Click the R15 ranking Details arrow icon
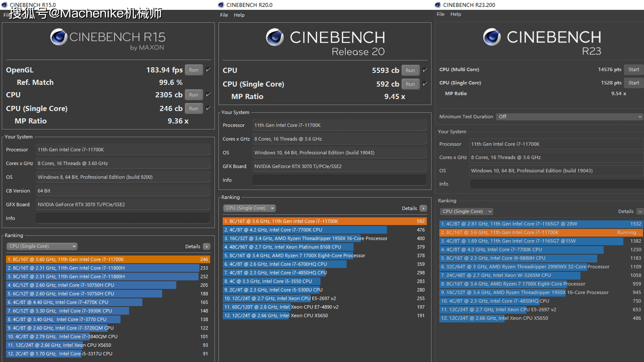 pos(207,246)
